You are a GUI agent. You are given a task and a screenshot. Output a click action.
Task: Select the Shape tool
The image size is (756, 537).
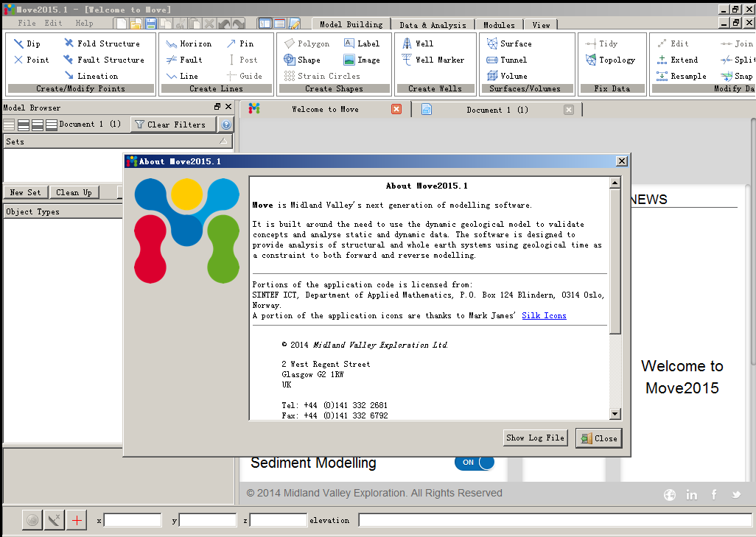click(302, 60)
